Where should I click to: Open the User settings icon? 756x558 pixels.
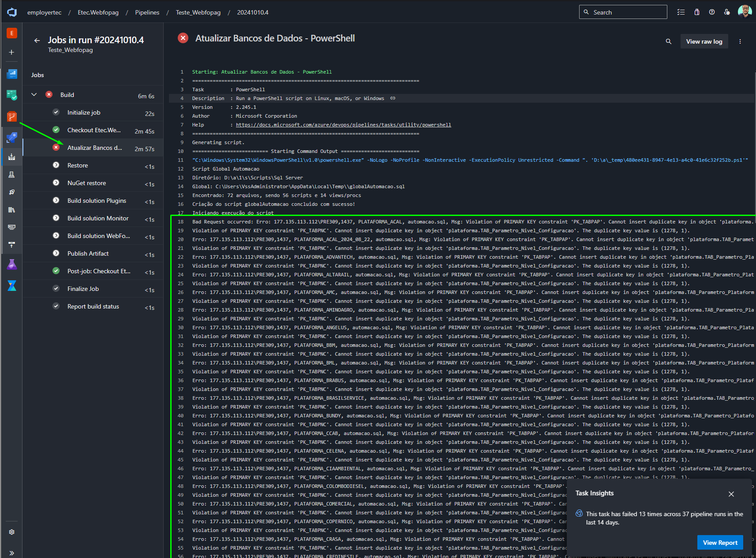click(727, 12)
